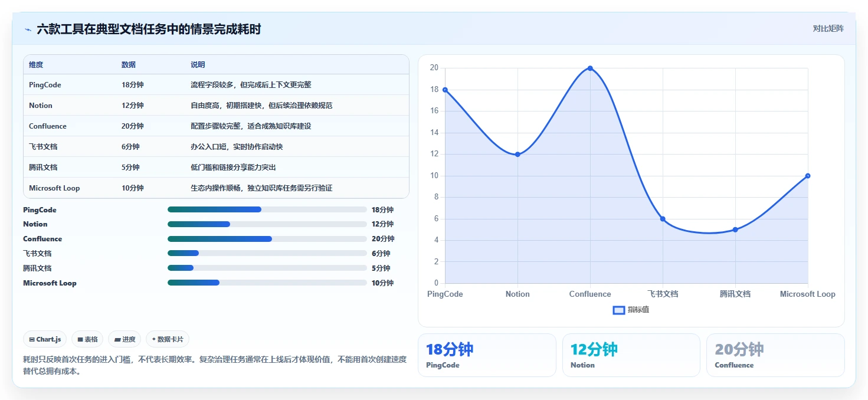
Task: Select the Chart.js tag chip
Action: point(45,339)
